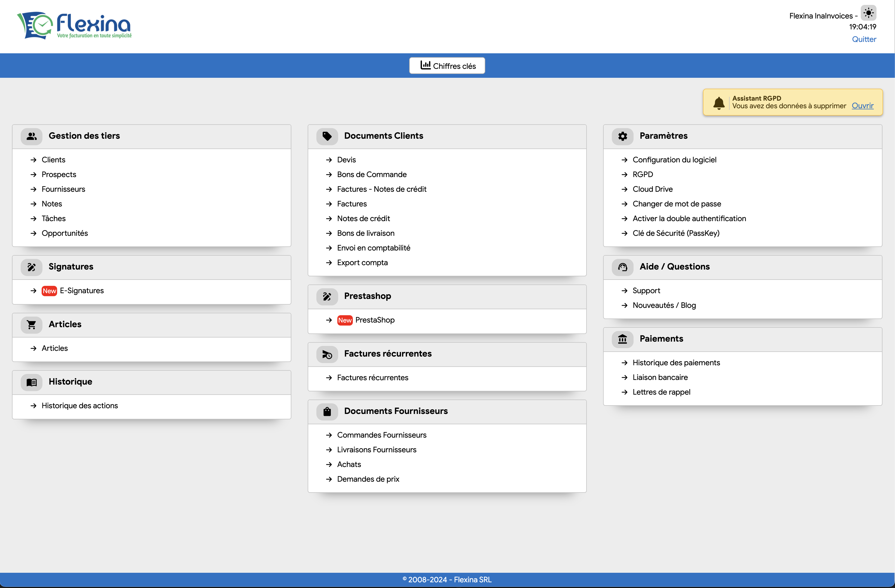The height and width of the screenshot is (588, 895).
Task: Open Liaison bancaire
Action: point(660,377)
